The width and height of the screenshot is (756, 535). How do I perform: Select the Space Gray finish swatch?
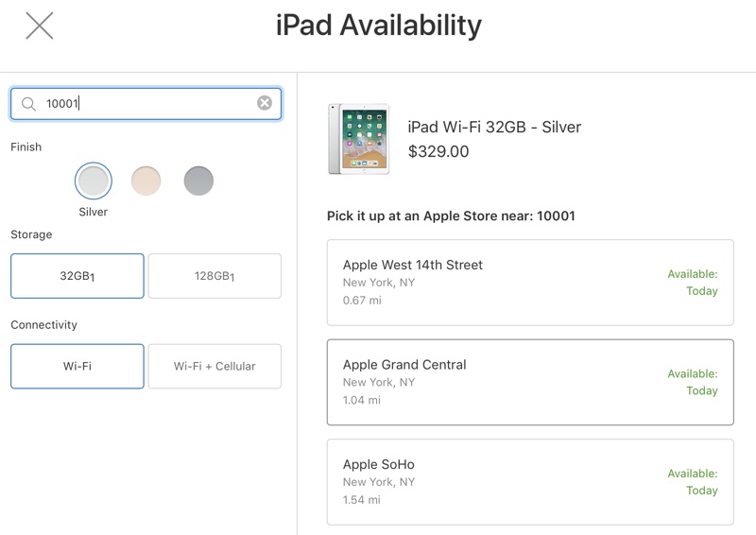pos(198,181)
